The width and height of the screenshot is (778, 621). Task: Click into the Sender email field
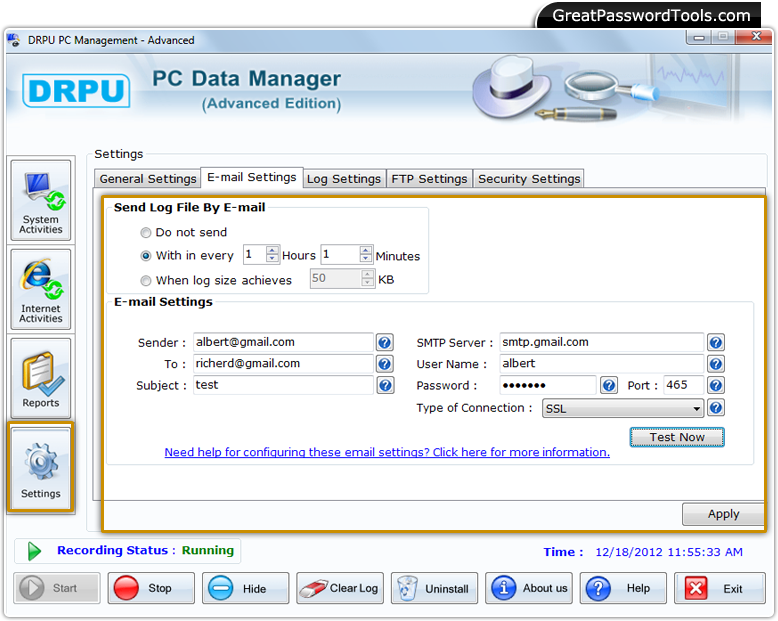pos(283,342)
